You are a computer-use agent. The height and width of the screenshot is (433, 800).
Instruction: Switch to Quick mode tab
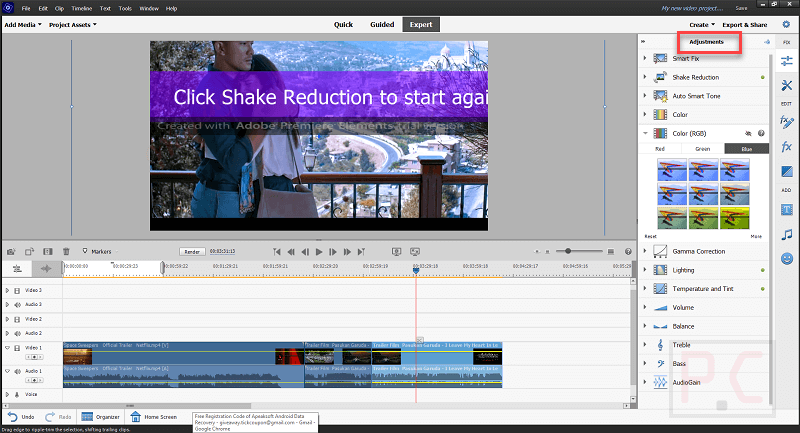343,24
